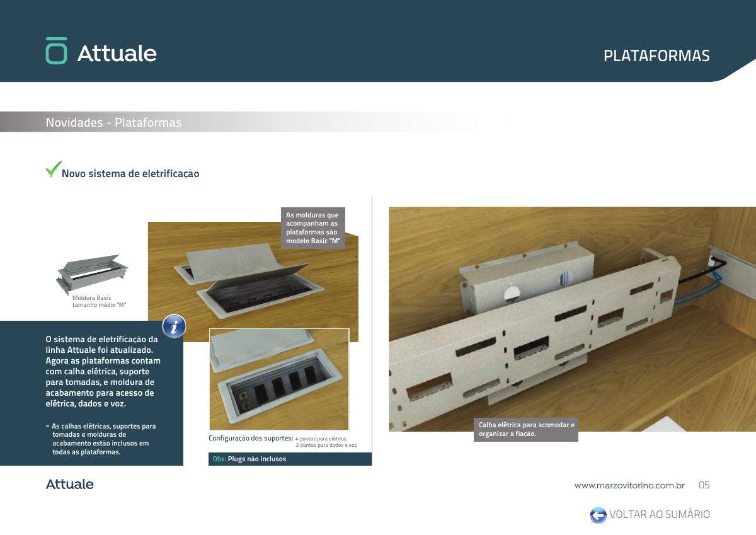Click the Obs: Plugs não inclusos bar
756x535 pixels.
pyautogui.click(x=290, y=459)
